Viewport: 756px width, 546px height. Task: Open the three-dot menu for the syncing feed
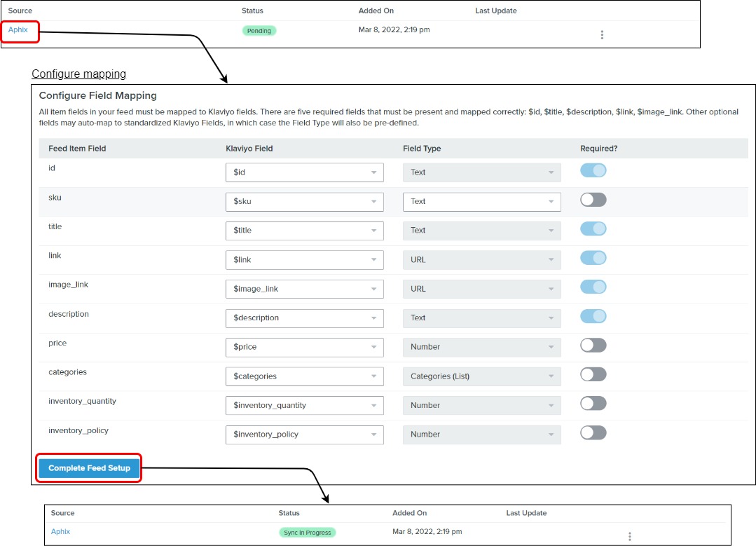[629, 536]
